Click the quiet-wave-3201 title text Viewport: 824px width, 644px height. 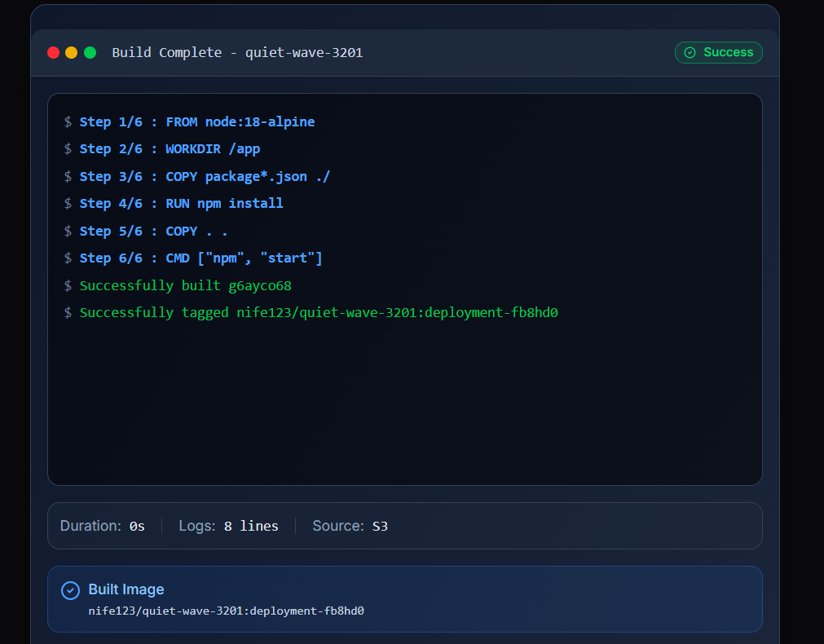pos(303,52)
